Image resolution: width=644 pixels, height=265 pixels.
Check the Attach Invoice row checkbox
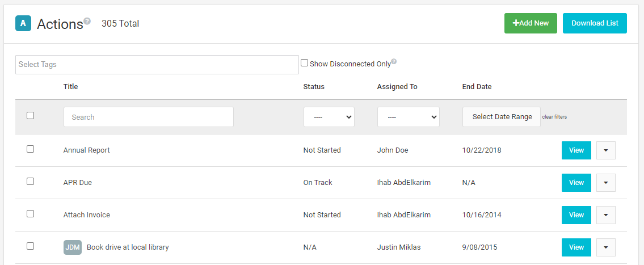31,214
